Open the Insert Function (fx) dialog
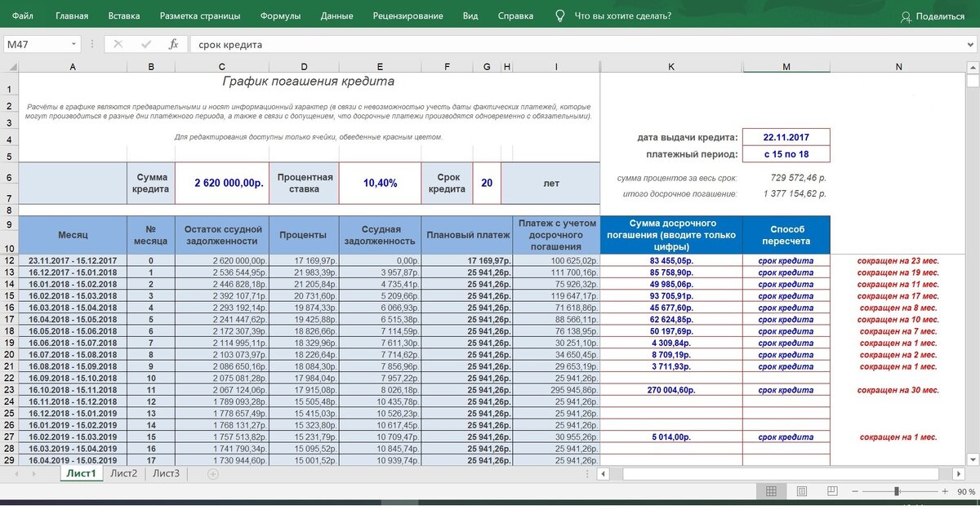This screenshot has width=980, height=514. [173, 44]
